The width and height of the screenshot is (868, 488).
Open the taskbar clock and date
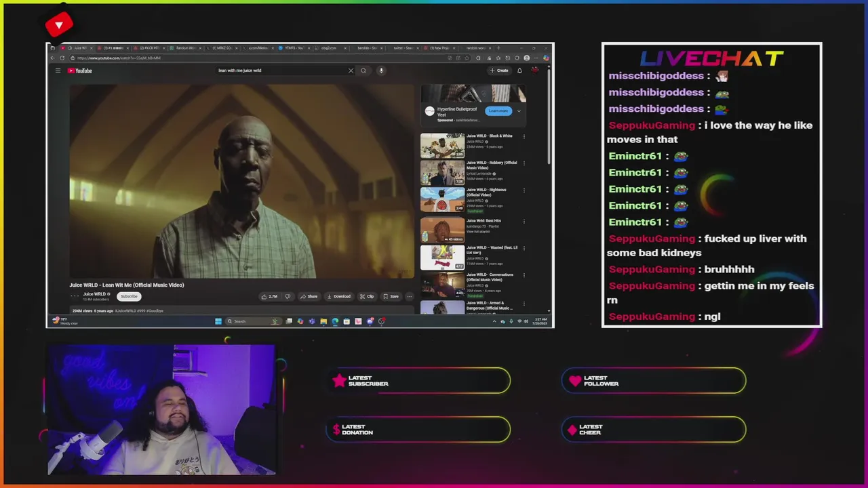point(541,321)
